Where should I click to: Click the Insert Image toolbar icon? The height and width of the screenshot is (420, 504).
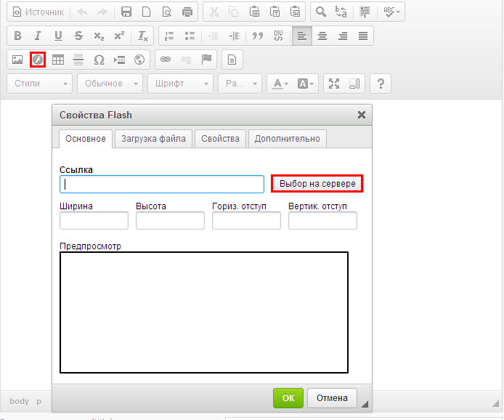(x=17, y=60)
